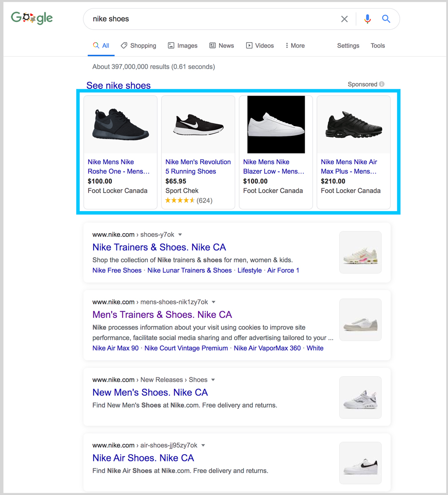The height and width of the screenshot is (495, 448).
Task: Open the News tab
Action: click(x=222, y=45)
